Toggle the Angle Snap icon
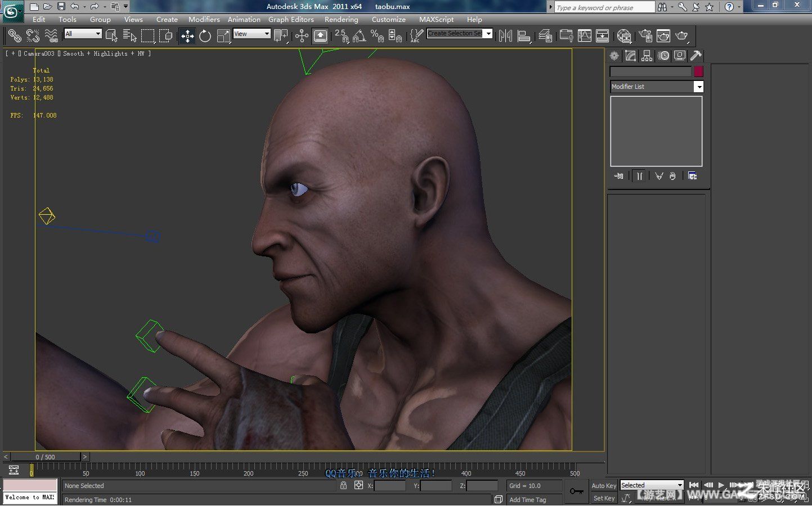812x506 pixels. (359, 36)
